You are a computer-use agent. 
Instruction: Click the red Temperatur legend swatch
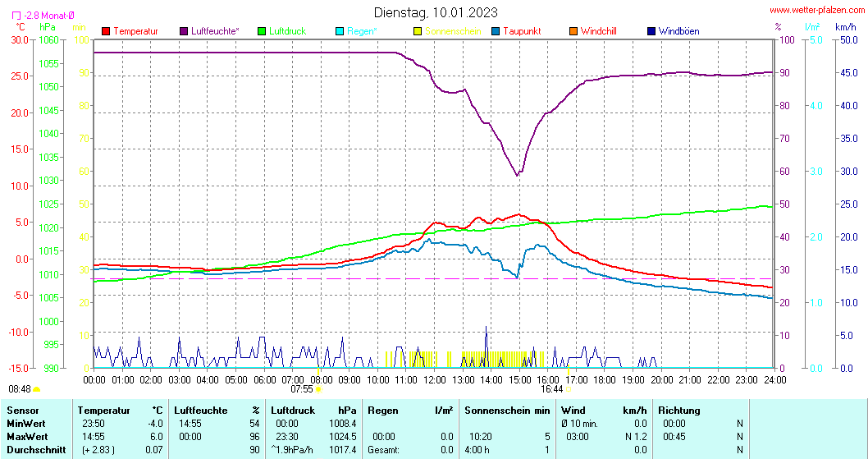tap(107, 31)
